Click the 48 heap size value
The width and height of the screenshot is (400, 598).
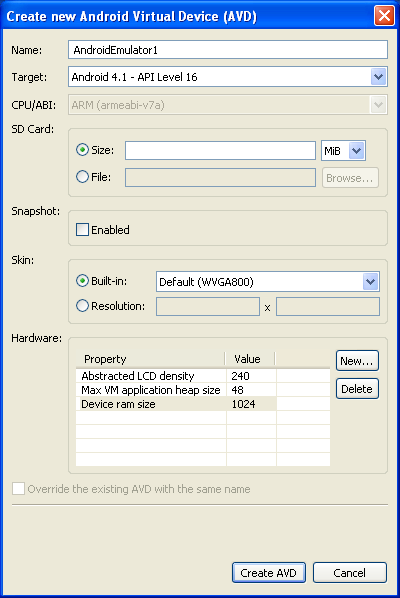pyautogui.click(x=251, y=390)
